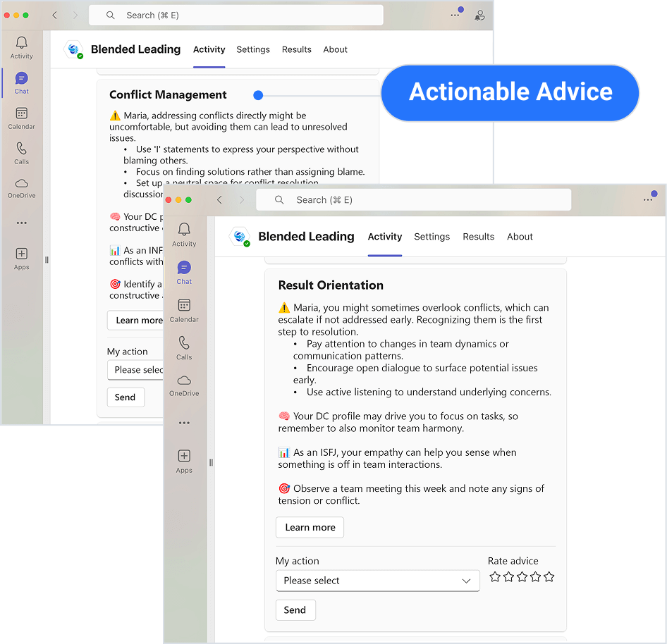Screen dimensions: 667x644
Task: Click the profile icon in the back window title bar
Action: point(480,16)
